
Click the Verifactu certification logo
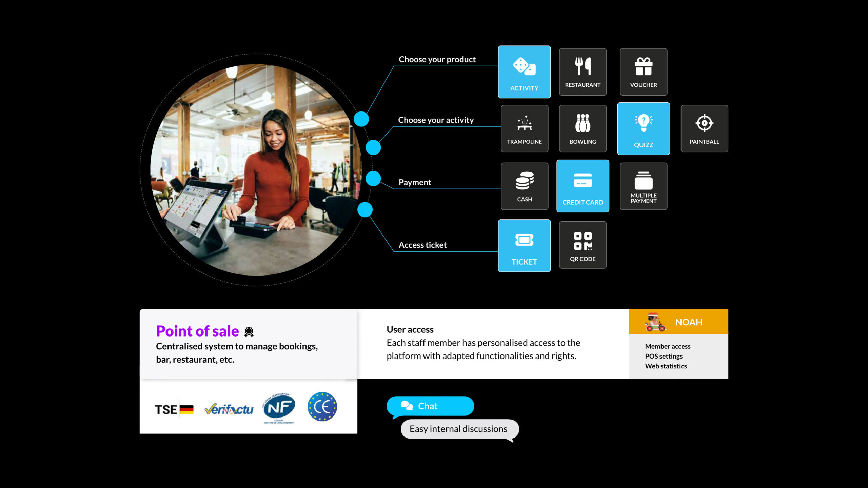coord(229,409)
